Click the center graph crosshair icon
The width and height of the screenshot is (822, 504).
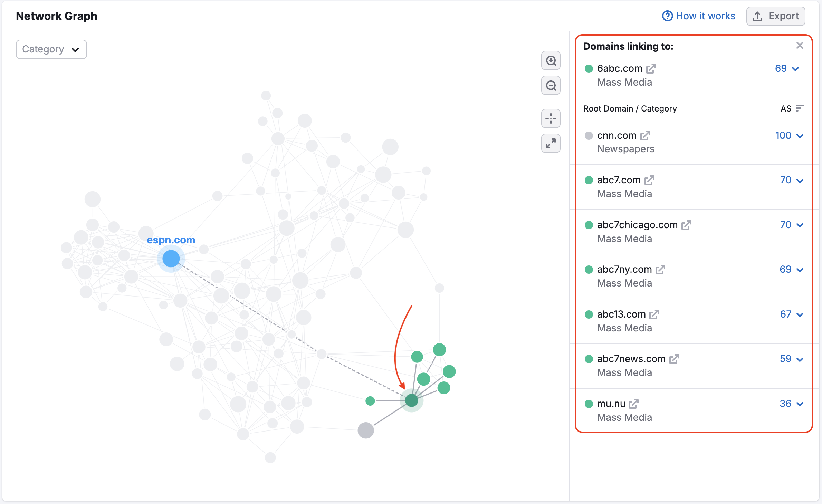[x=551, y=118]
